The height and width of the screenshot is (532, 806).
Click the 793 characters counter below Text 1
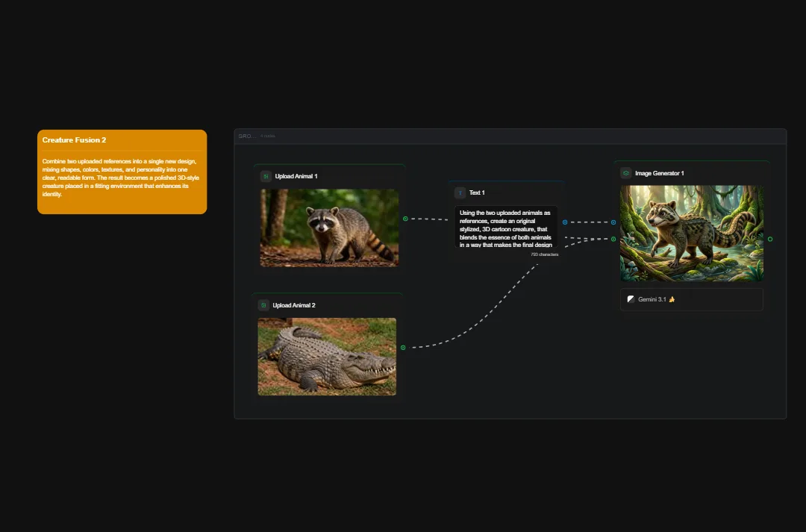click(544, 254)
